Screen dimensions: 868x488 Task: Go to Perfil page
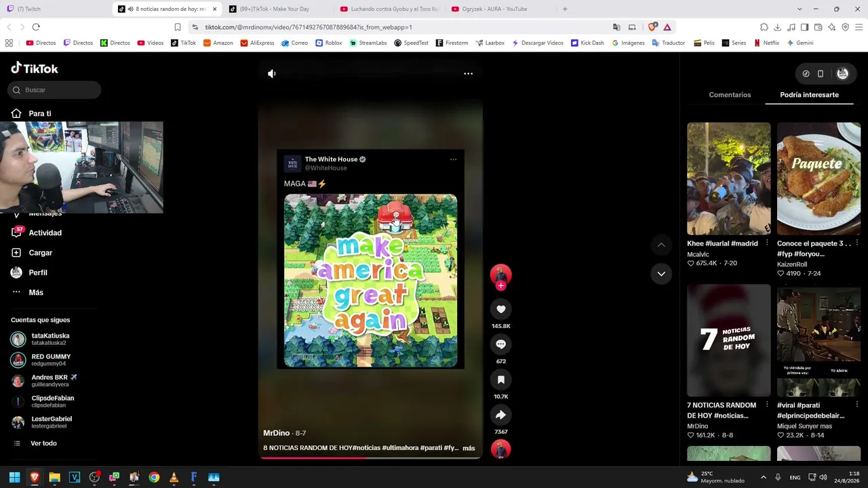coord(30,272)
